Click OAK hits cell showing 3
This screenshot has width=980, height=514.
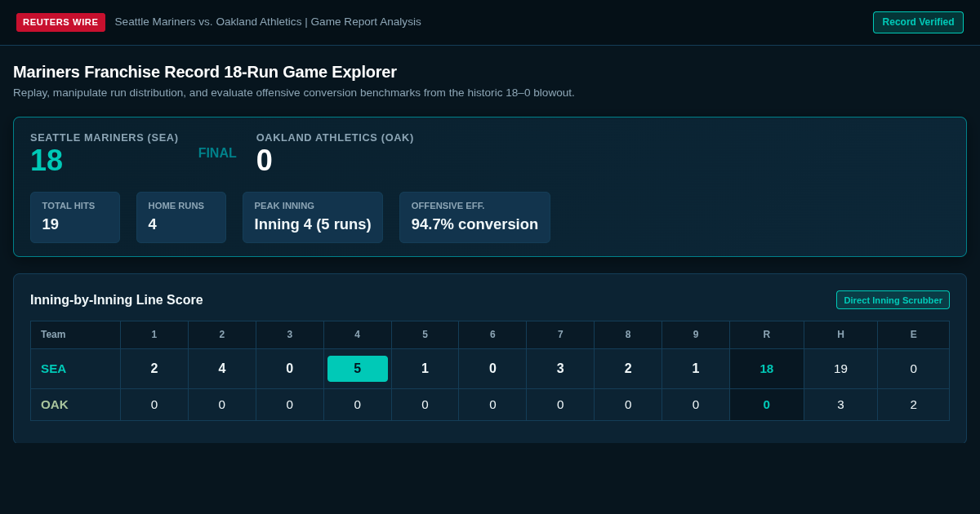coord(840,405)
